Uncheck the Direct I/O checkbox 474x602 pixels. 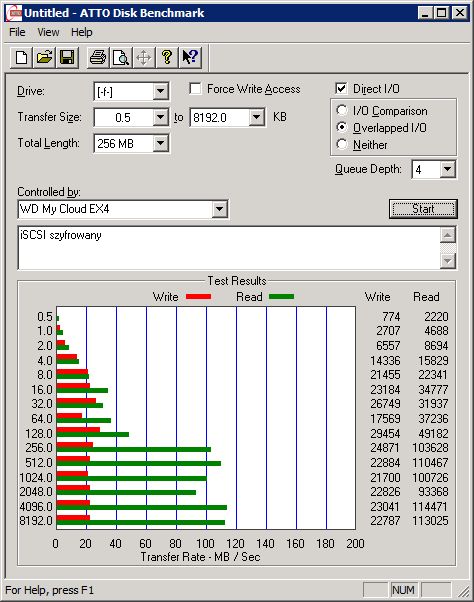tap(341, 89)
